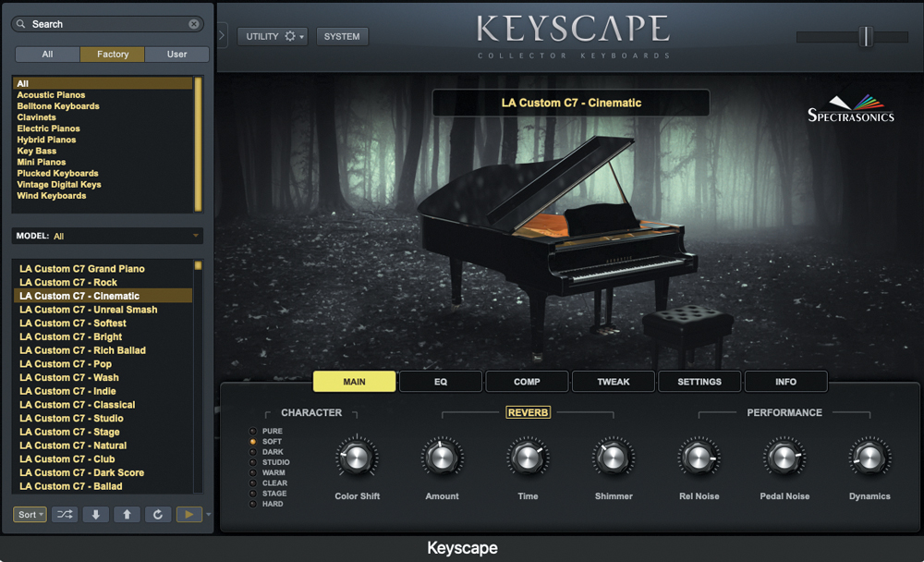Select the Acoustic Pianos category
This screenshot has width=924, height=562.
(x=51, y=95)
